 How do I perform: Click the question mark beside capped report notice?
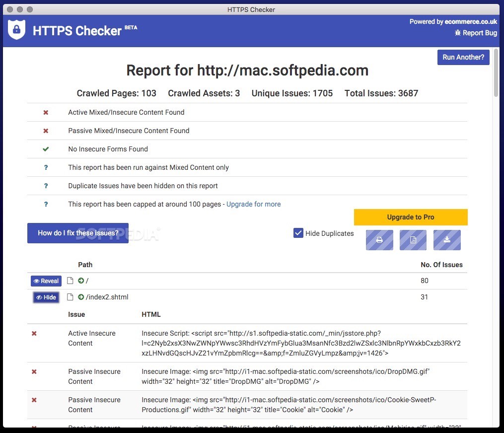46,204
